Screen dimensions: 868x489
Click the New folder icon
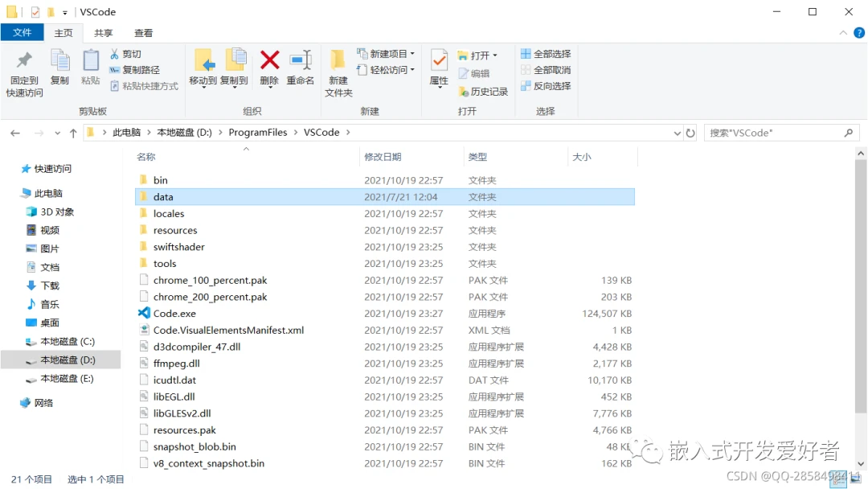[x=338, y=60]
